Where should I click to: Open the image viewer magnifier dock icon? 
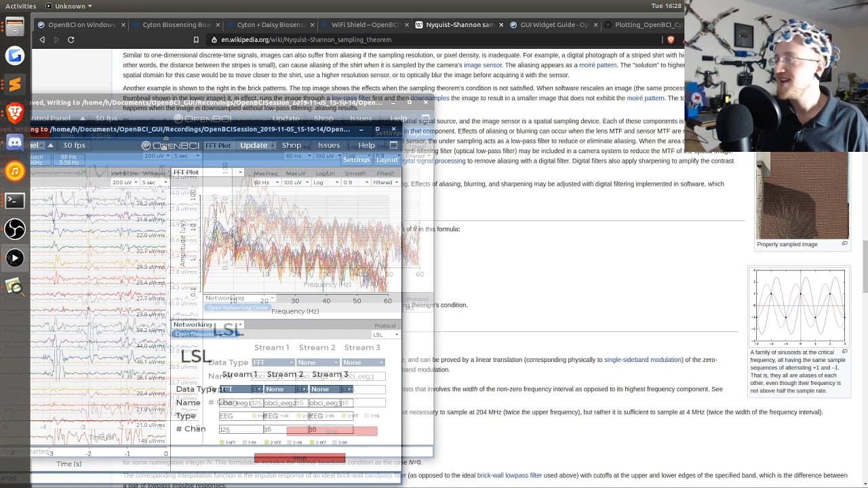click(15, 287)
